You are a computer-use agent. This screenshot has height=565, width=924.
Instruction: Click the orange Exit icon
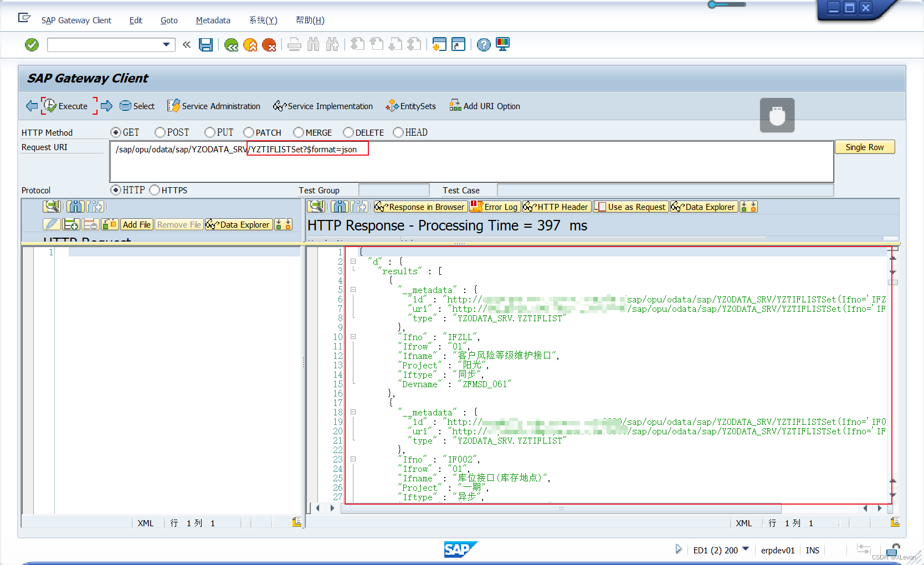coord(250,45)
